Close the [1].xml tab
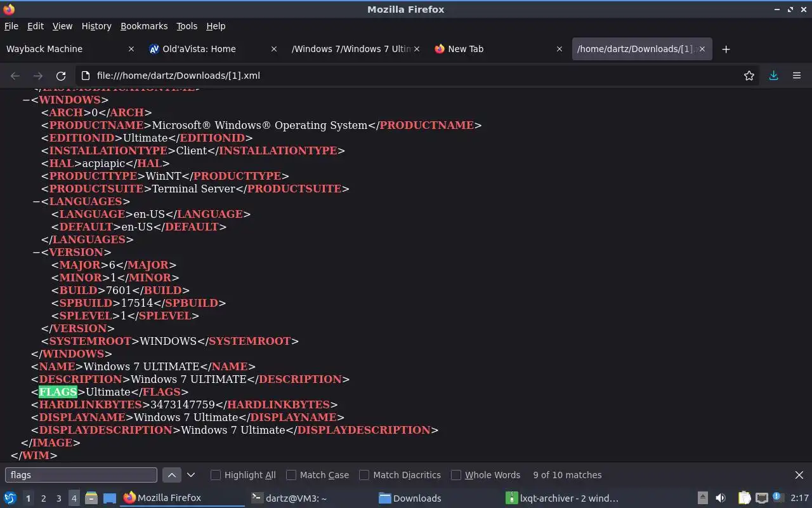 pyautogui.click(x=702, y=49)
